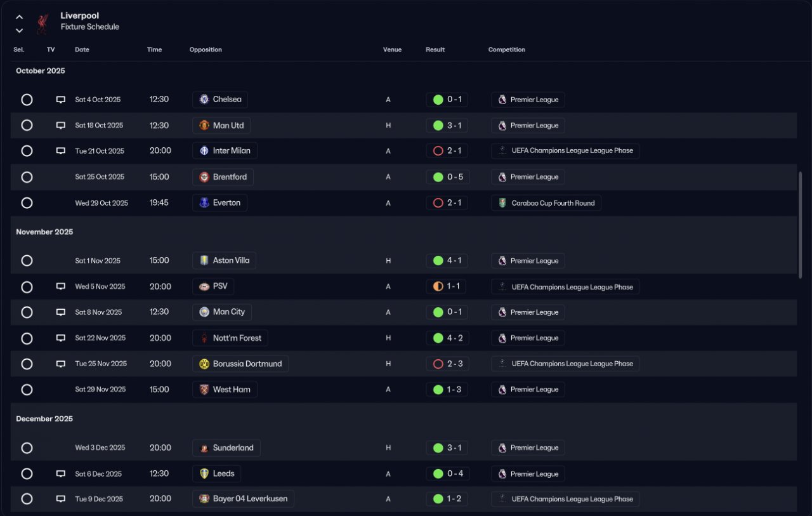Click the TV icon for Leeds fixture

point(61,473)
